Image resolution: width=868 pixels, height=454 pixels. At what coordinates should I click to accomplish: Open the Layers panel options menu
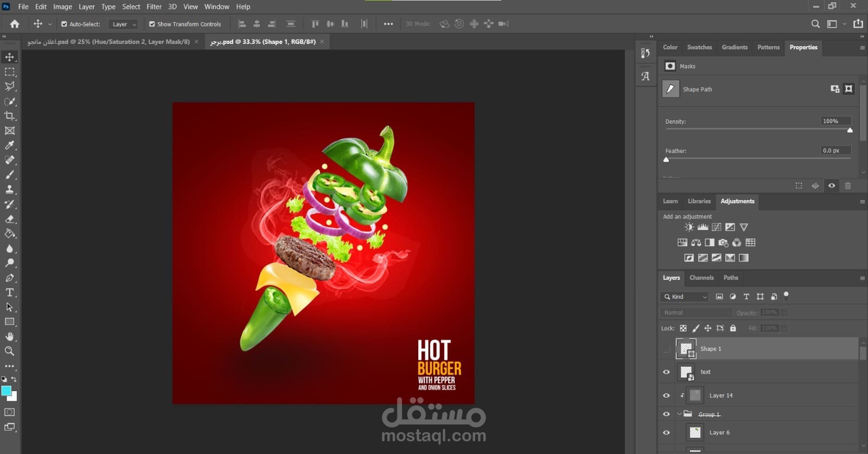(x=862, y=278)
